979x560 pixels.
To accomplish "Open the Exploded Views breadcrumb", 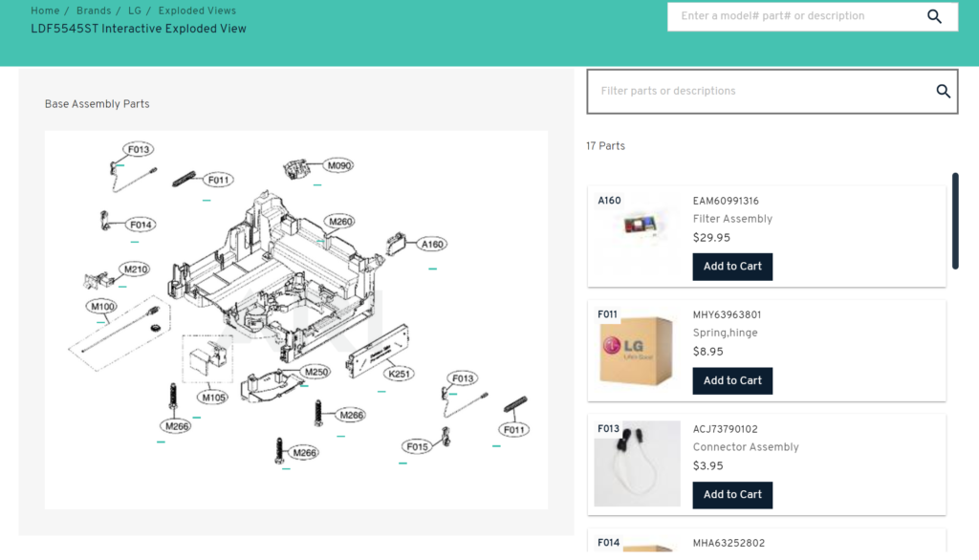I will (197, 11).
